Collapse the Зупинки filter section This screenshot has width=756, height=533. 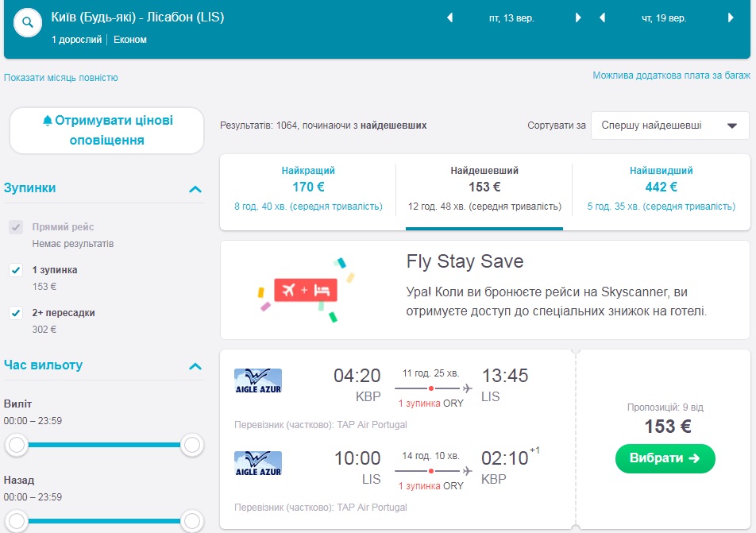click(x=195, y=189)
